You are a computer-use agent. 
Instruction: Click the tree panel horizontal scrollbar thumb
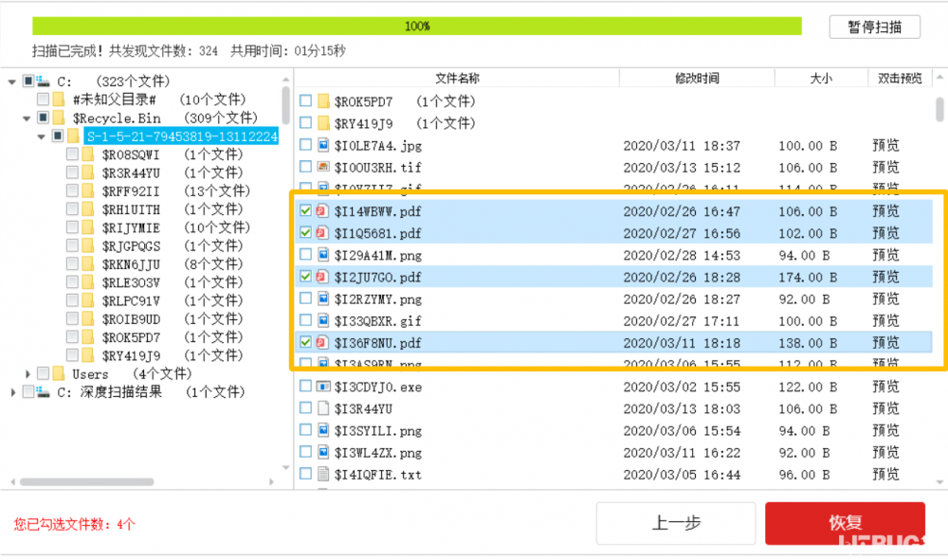pos(86,482)
